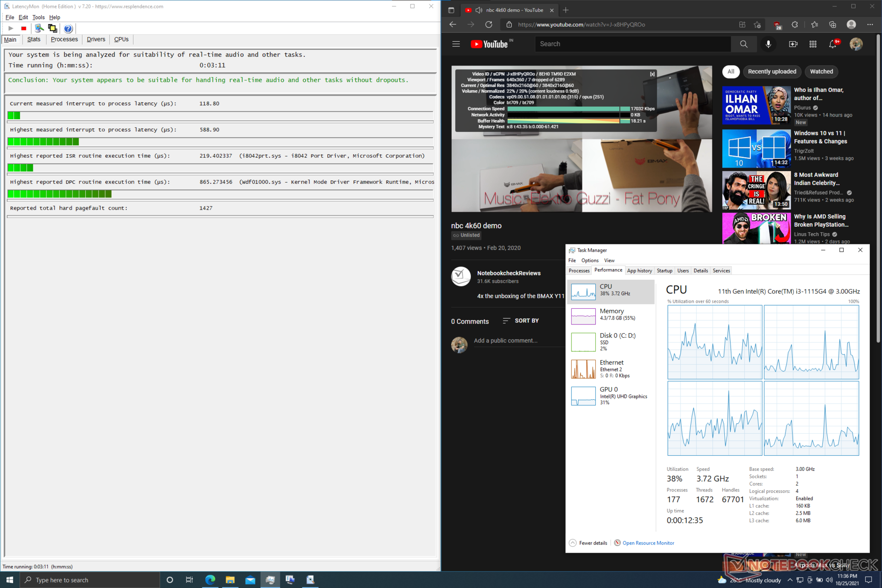Select Recently uploaded filter chip
882x588 pixels.
(772, 72)
